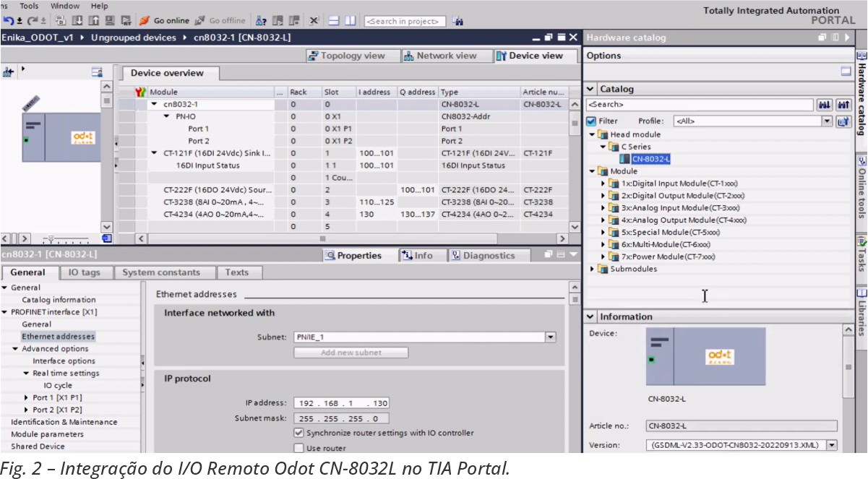Click the Y-shaped icon in Device overview header
The width and height of the screenshot is (868, 479).
pos(142,92)
